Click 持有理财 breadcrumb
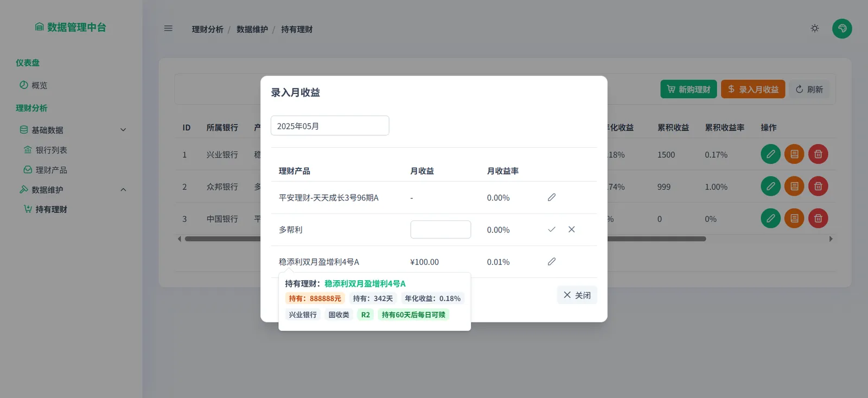Image resolution: width=868 pixels, height=398 pixels. pos(297,29)
